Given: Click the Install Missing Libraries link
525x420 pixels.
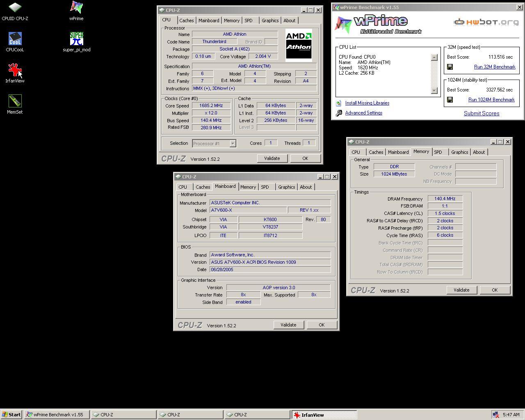Looking at the screenshot, I should pyautogui.click(x=367, y=103).
